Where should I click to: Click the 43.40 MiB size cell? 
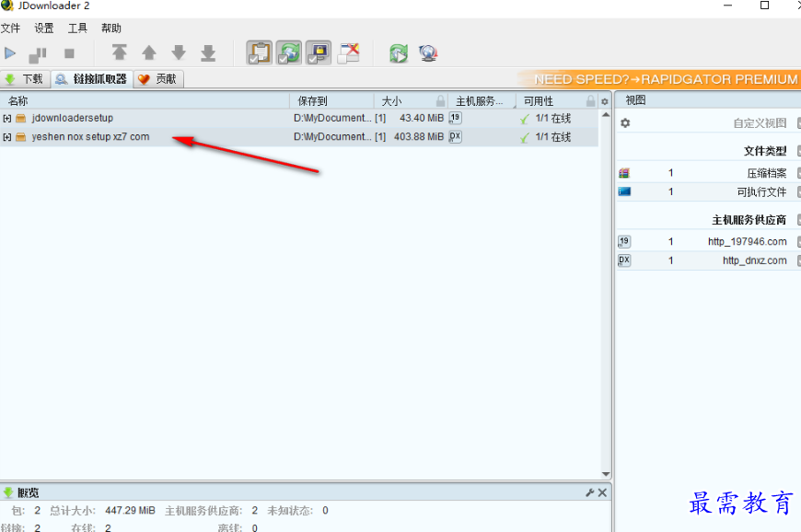click(422, 119)
